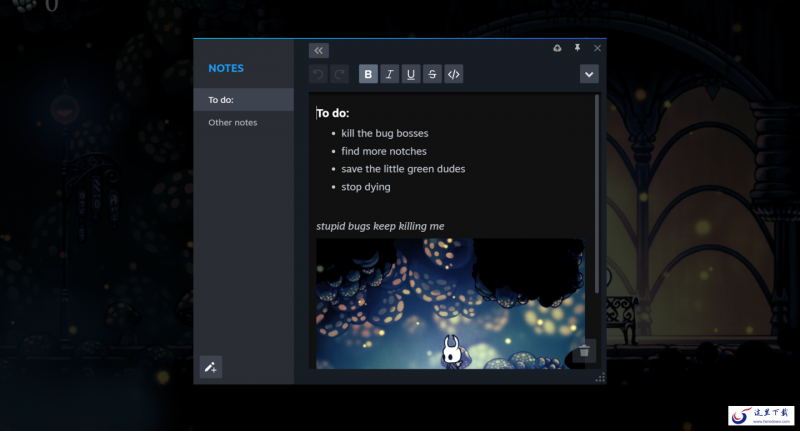Screen dimensions: 800x431
Task: Create a new note with pencil-plus button
Action: (x=211, y=367)
